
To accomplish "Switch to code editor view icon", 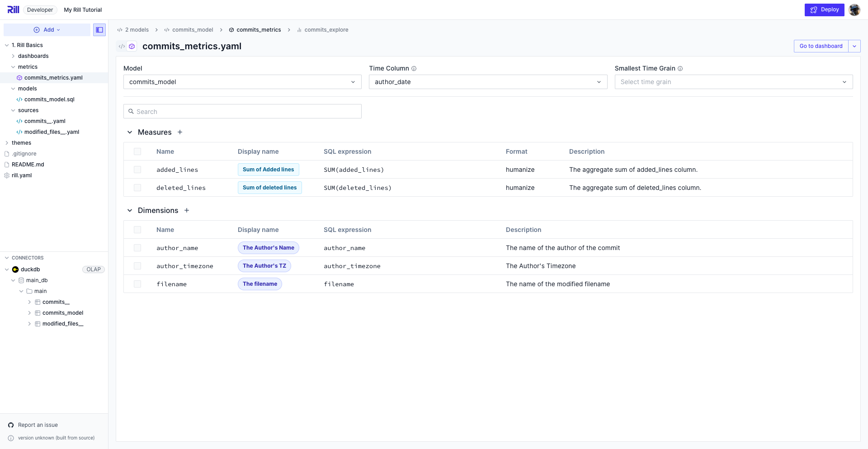I will [x=122, y=46].
